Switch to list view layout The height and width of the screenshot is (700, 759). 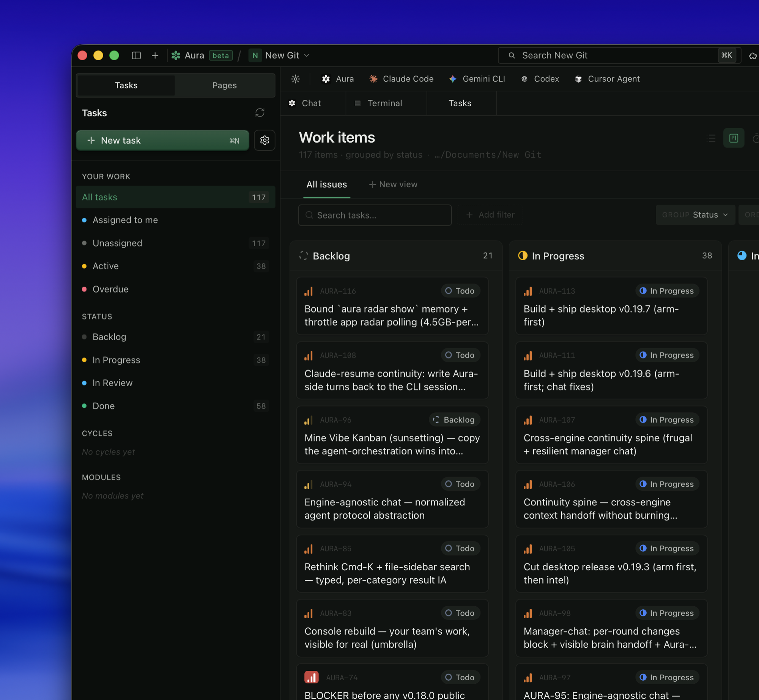(711, 138)
